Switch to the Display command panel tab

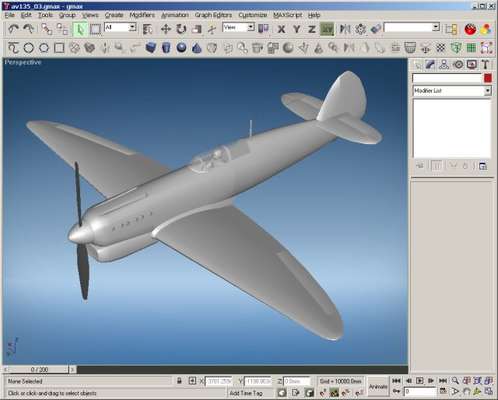[x=472, y=64]
